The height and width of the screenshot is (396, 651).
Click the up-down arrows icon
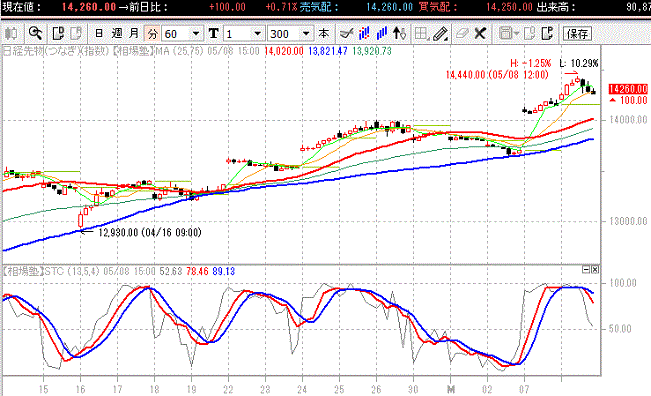tap(399, 33)
